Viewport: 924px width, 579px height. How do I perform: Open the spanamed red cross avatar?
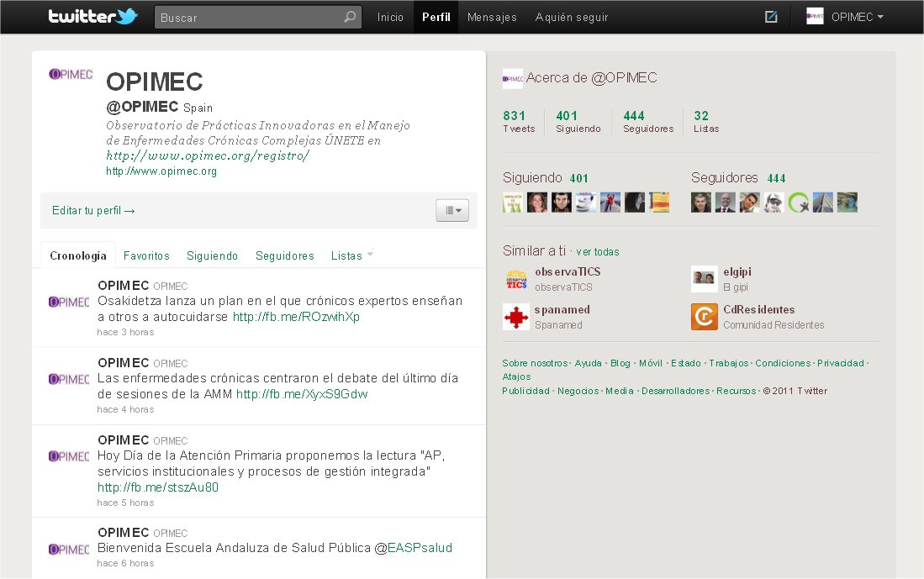click(x=516, y=317)
